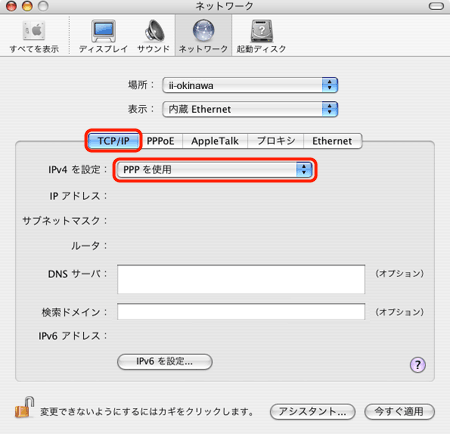Screen dimensions: 450x434
Task: Click the '今すぐ適用' Apply Now button
Action: pyautogui.click(x=399, y=412)
